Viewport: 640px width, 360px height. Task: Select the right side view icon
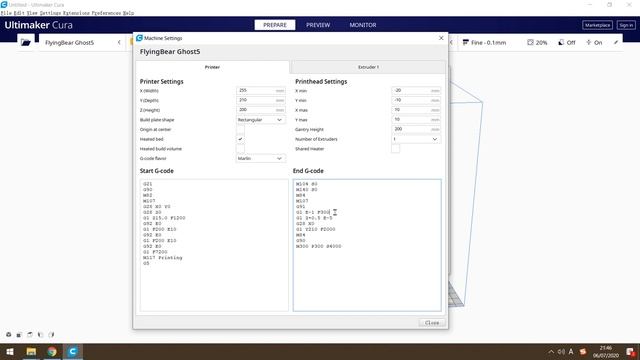pos(51,335)
